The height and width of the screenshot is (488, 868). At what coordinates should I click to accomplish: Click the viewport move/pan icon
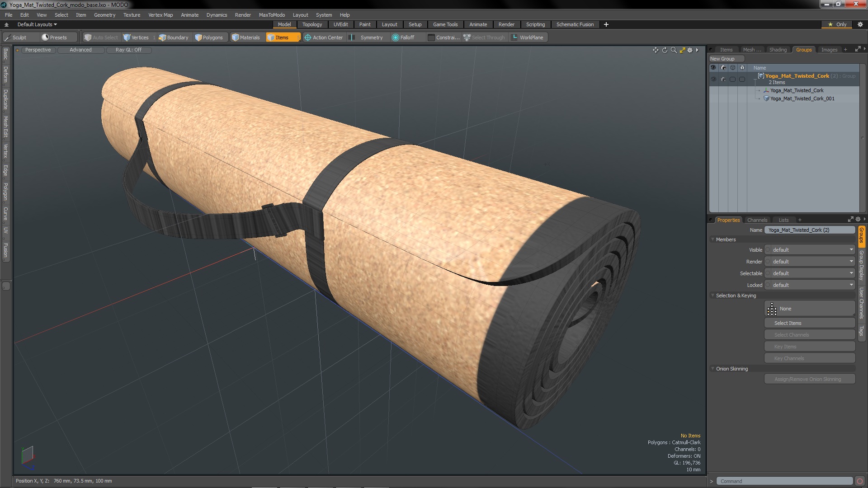(x=656, y=50)
